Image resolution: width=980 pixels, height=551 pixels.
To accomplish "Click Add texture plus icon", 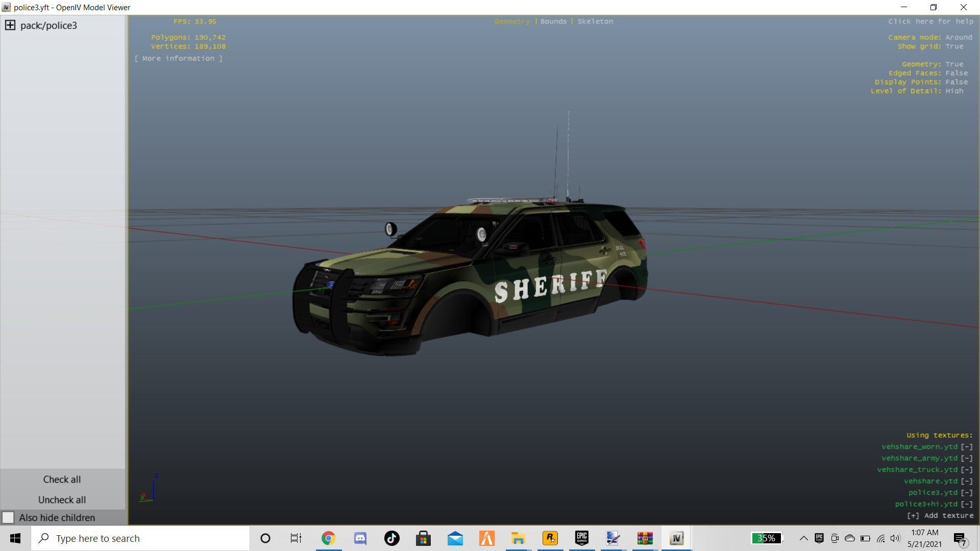I will pos(913,516).
